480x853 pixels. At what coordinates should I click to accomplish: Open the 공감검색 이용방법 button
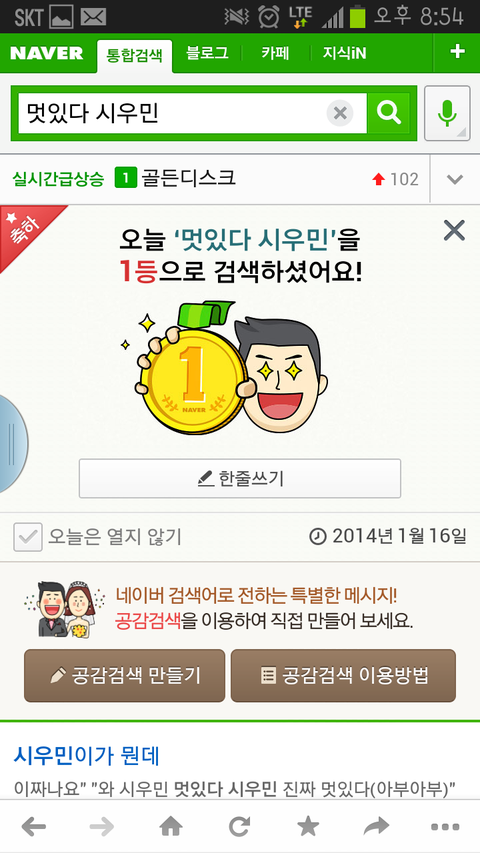[343, 676]
